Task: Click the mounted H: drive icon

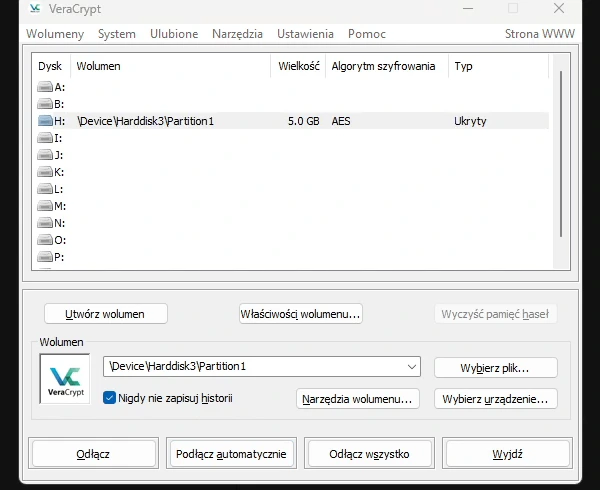Action: (x=45, y=121)
